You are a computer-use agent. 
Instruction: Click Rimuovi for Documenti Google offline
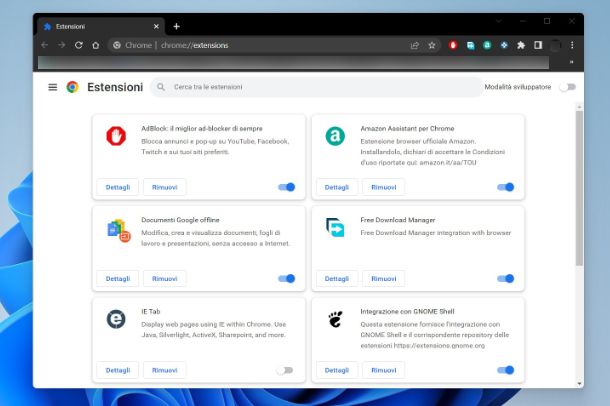pyautogui.click(x=165, y=278)
